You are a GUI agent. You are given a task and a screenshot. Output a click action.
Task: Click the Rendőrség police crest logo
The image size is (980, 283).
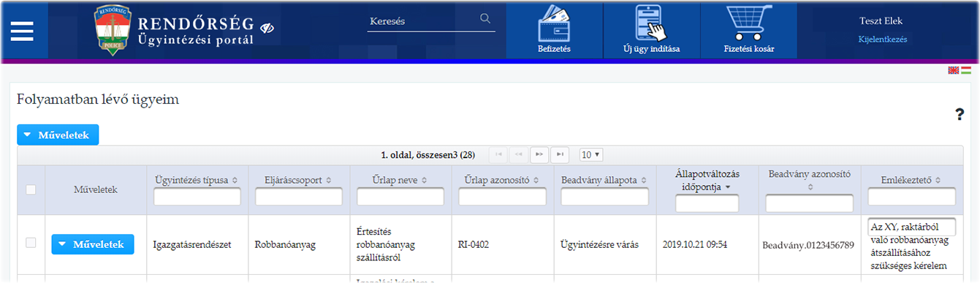tap(114, 30)
